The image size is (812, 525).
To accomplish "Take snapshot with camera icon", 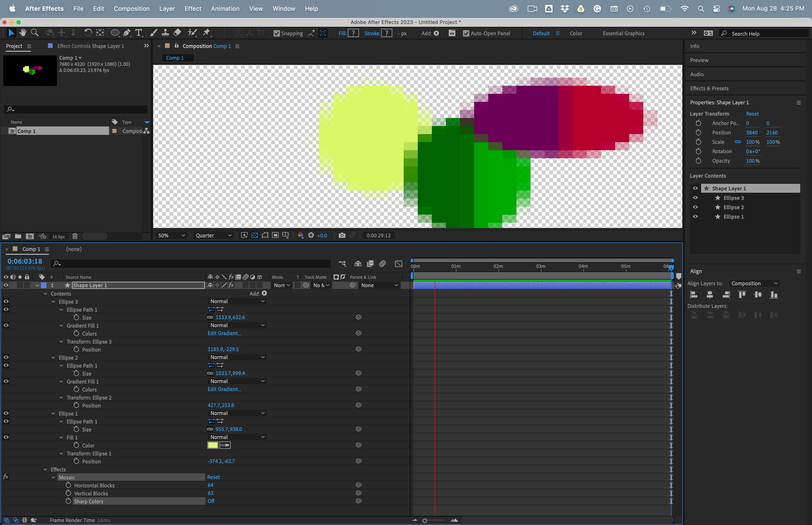I will click(342, 235).
